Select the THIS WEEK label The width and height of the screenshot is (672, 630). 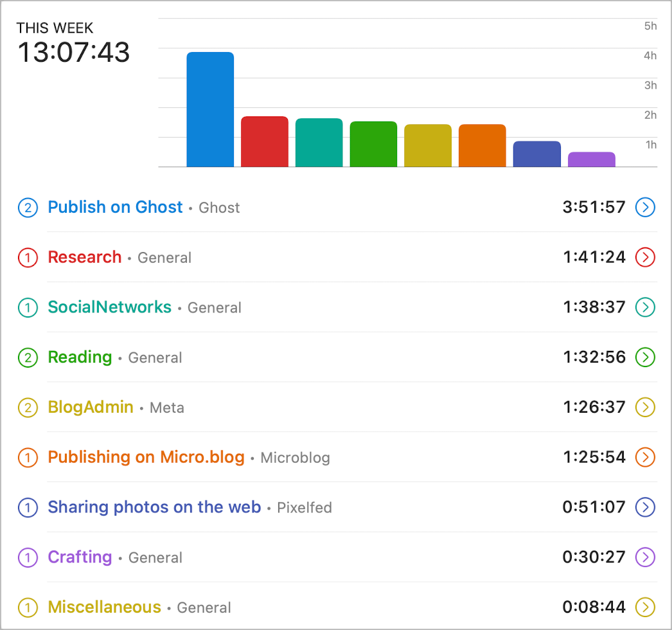[x=55, y=28]
